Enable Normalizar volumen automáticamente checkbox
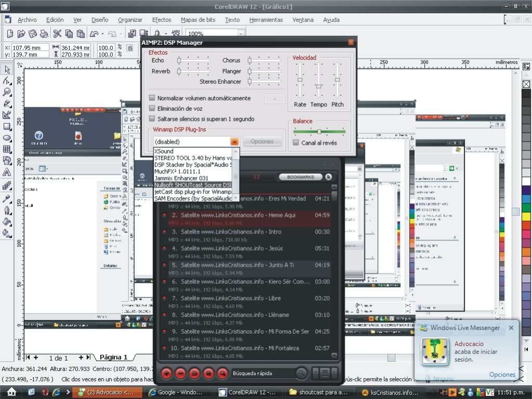Image resolution: width=532 pixels, height=399 pixels. [x=152, y=98]
